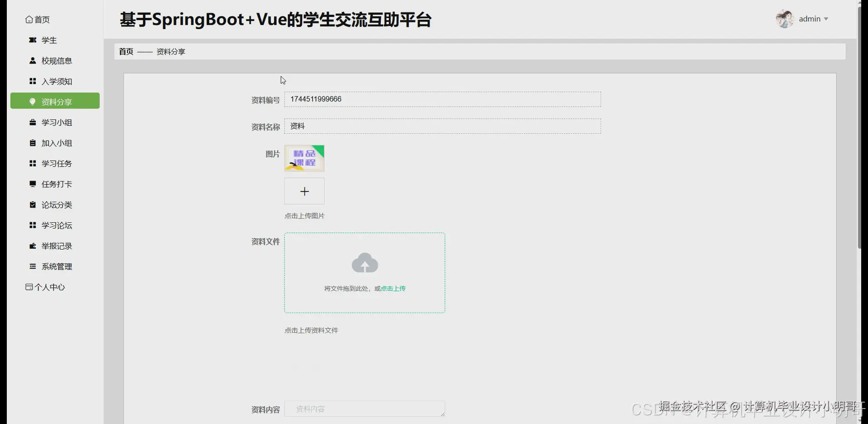Screen dimensions: 868x424
Task: Select the 学生 (Students) sidebar icon
Action: [x=32, y=40]
